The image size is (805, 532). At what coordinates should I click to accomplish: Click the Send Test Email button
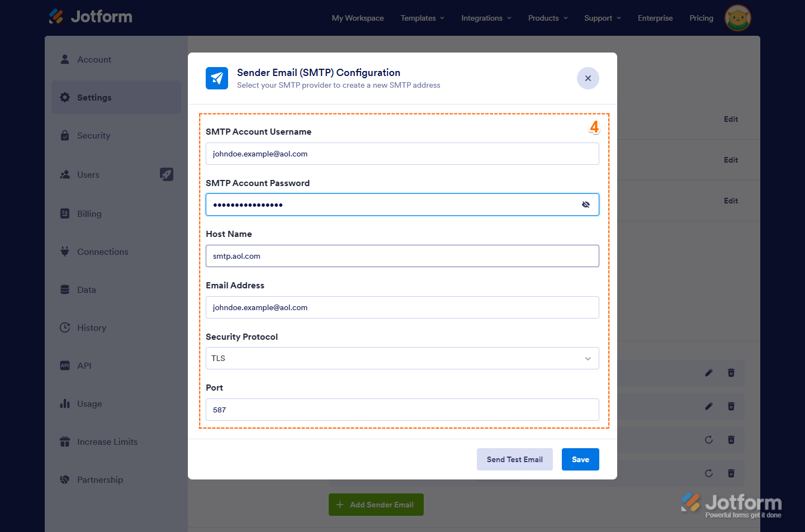pyautogui.click(x=514, y=459)
